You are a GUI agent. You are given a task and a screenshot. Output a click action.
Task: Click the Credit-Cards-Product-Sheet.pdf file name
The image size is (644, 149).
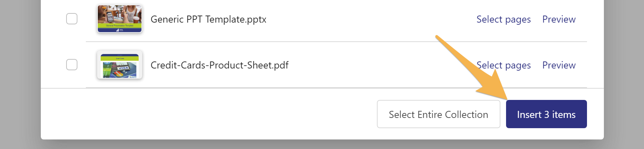pos(219,65)
